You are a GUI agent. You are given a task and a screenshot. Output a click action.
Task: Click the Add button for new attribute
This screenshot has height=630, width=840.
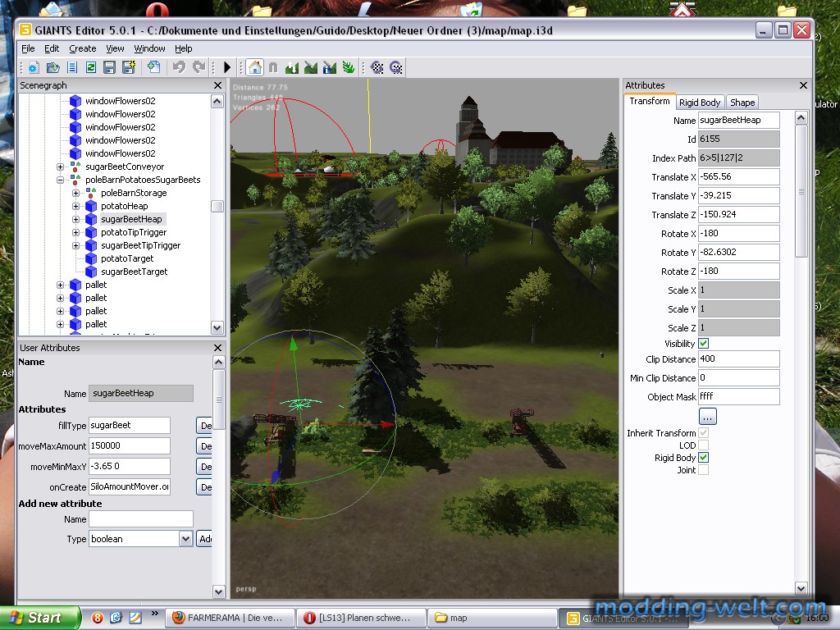pyautogui.click(x=204, y=539)
